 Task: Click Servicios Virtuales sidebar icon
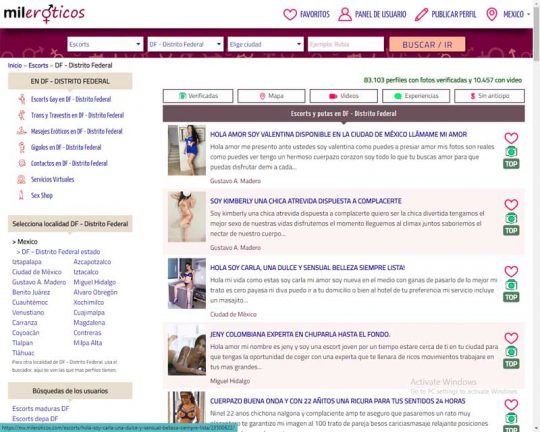pos(21,179)
